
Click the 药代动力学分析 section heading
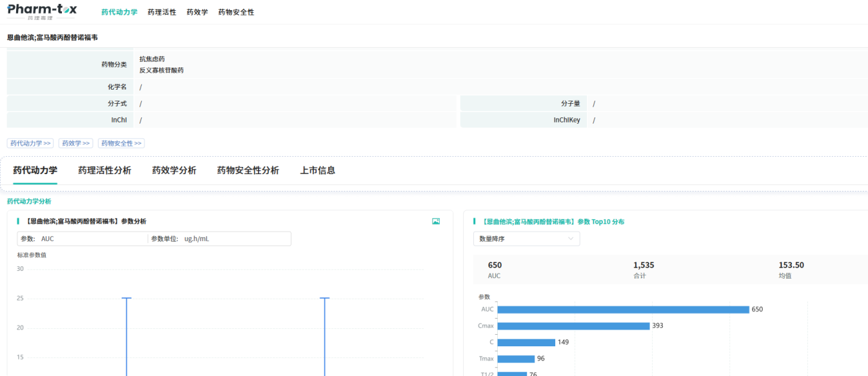click(x=29, y=201)
